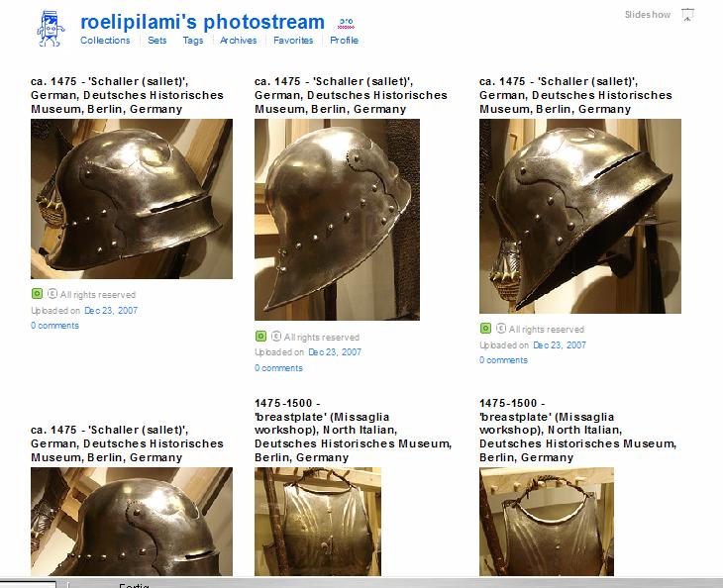723x588 pixels.
Task: Click green privacy icon under first helmet photo
Action: coord(37,294)
